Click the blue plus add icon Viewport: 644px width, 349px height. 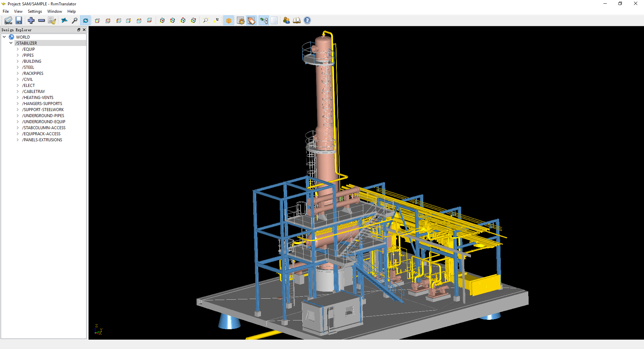[31, 20]
